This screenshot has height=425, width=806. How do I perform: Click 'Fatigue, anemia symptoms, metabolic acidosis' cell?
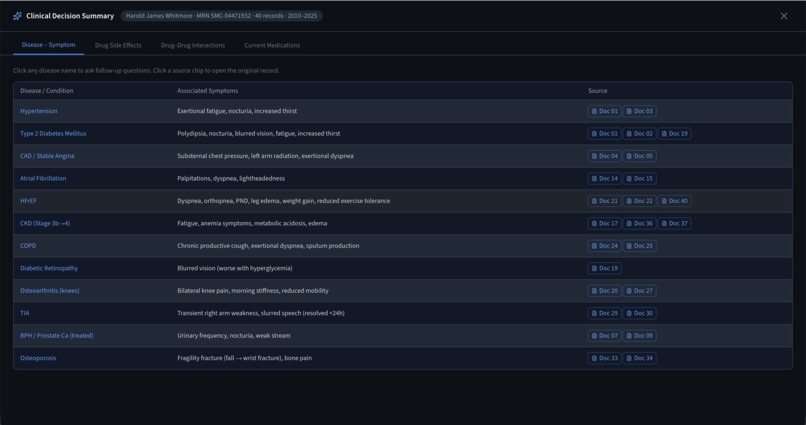point(252,224)
